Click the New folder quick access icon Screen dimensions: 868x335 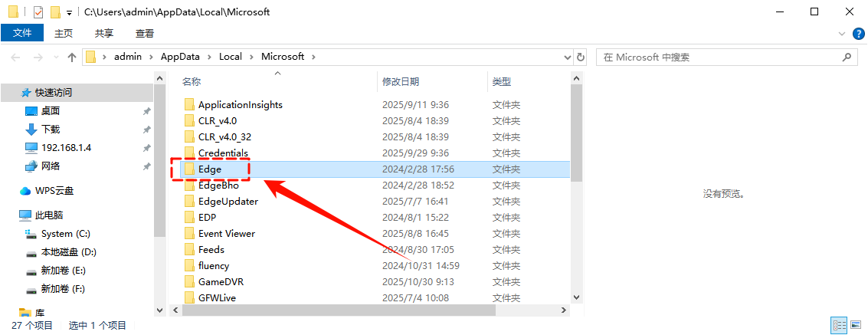pyautogui.click(x=55, y=11)
